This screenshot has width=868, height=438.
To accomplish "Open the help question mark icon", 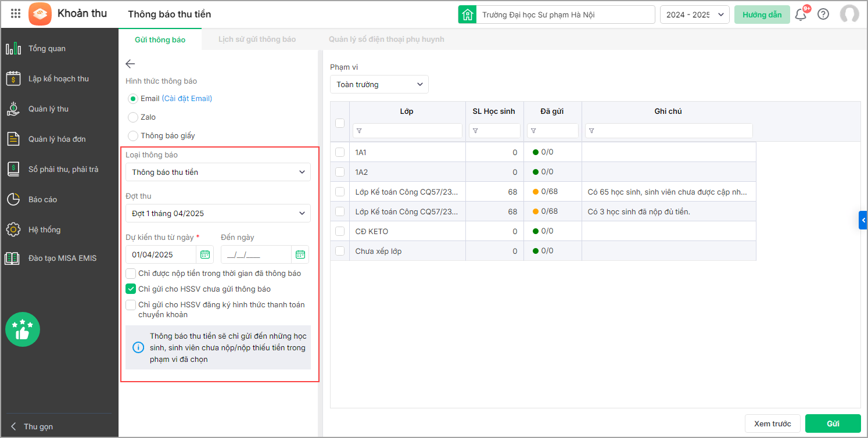I will pos(823,15).
